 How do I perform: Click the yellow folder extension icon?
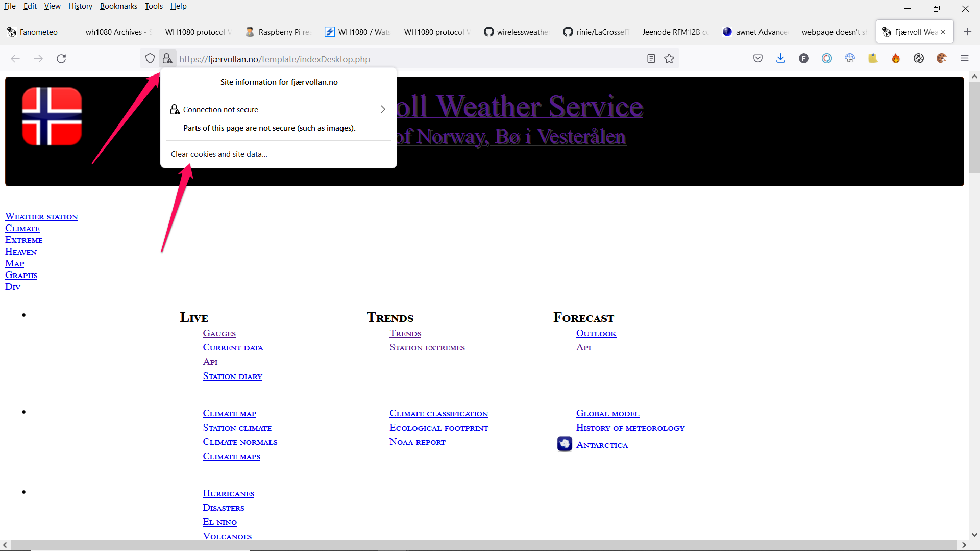pos(873,59)
